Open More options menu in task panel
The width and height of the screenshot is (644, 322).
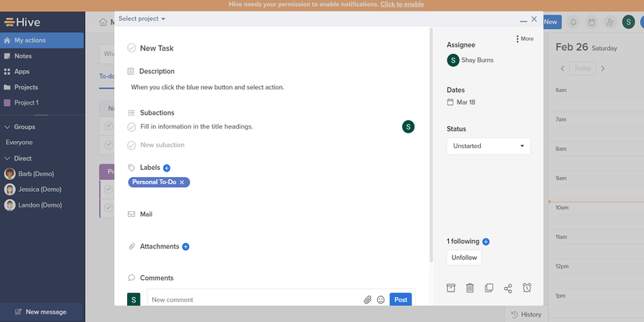point(525,38)
